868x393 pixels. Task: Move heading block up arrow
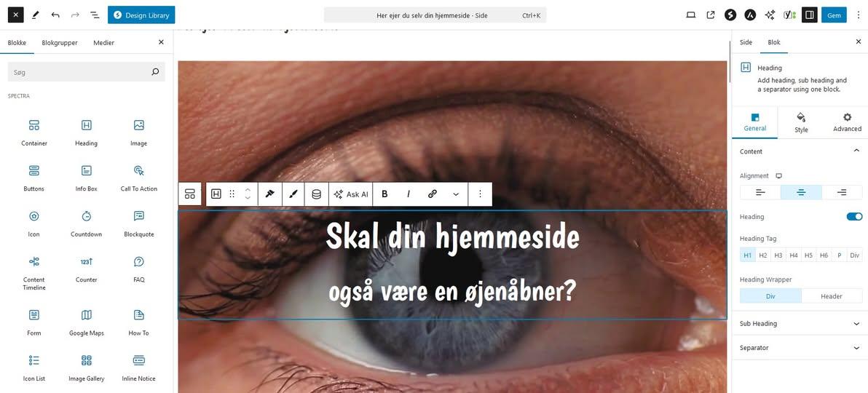click(248, 189)
